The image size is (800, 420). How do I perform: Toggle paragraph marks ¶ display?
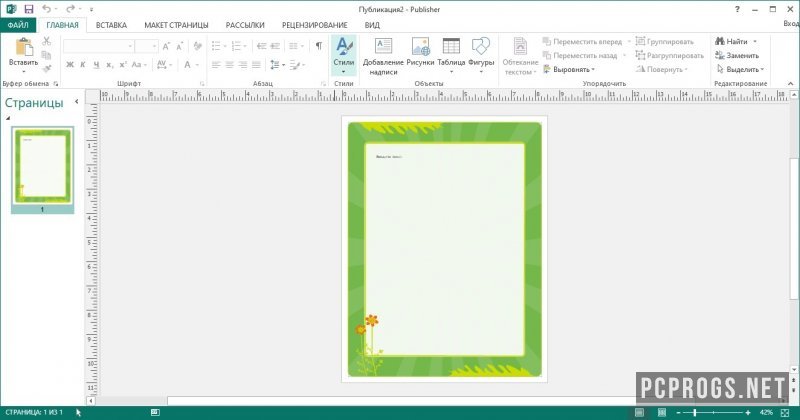318,46
